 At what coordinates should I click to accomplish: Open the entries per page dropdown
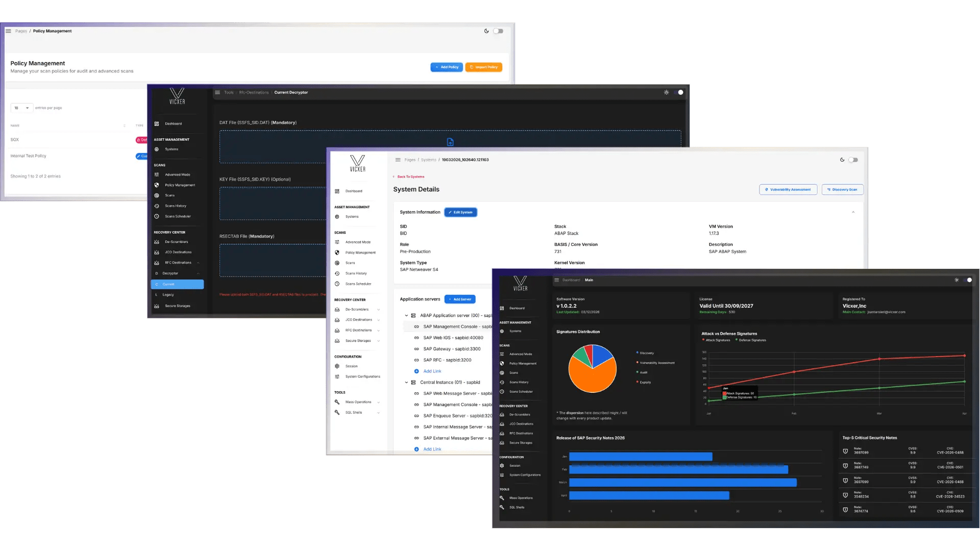tap(21, 108)
